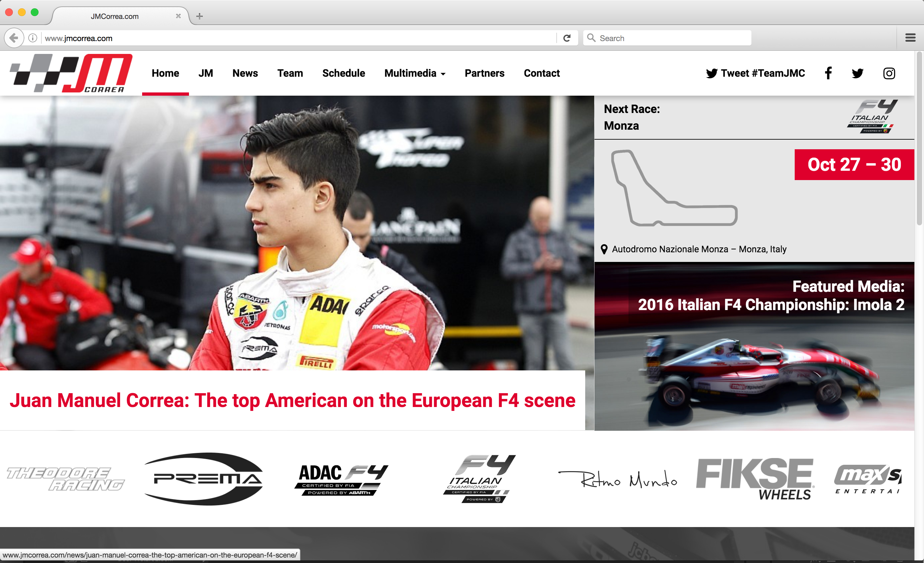
Task: Click the page vertical scrollbar thumb
Action: point(919,139)
